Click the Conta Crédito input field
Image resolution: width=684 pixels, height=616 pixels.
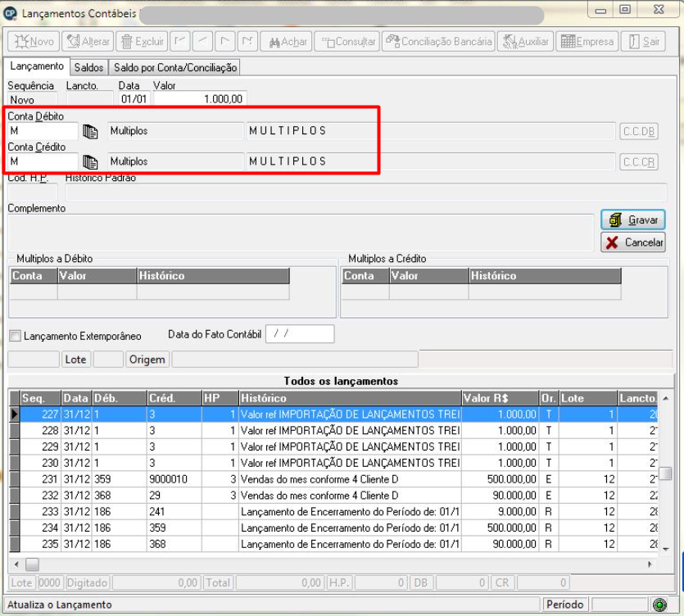pos(43,161)
